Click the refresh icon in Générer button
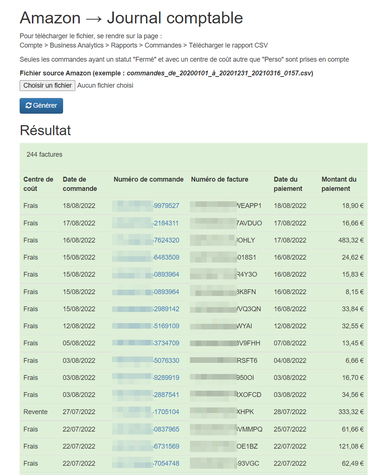Screen dimensions: 385x475 [x=29, y=106]
